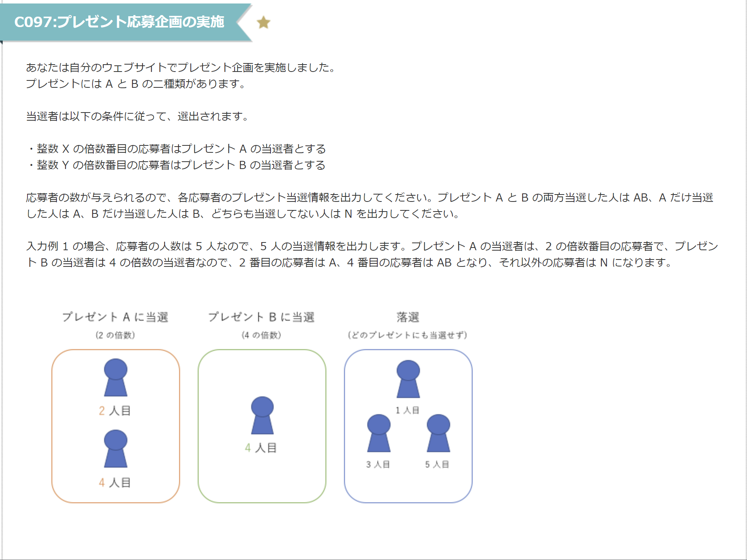747x560 pixels.
Task: Click the 5人目 person figure
Action: (x=438, y=433)
